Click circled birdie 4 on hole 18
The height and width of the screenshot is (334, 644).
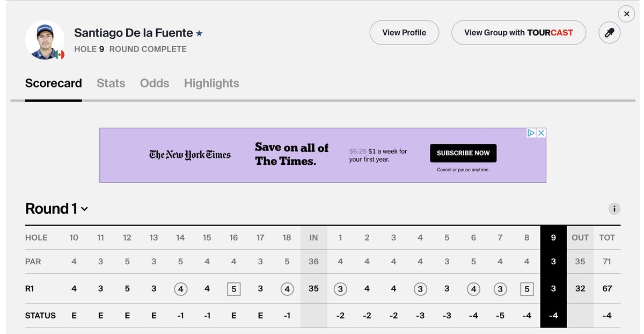point(287,289)
